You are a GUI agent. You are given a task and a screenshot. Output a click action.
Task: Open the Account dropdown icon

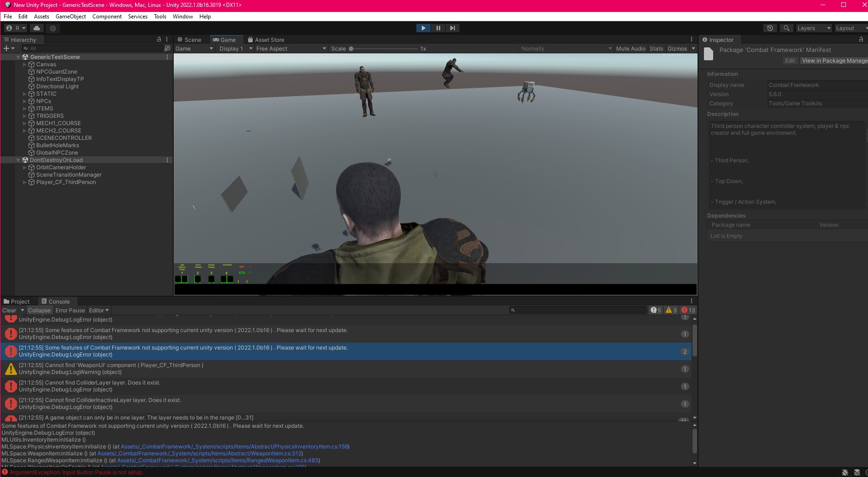[x=16, y=28]
